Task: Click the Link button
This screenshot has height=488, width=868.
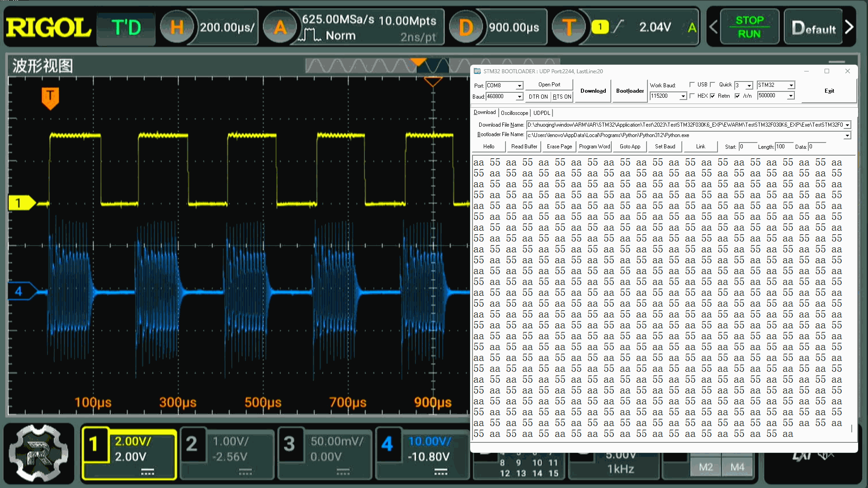Action: (700, 147)
